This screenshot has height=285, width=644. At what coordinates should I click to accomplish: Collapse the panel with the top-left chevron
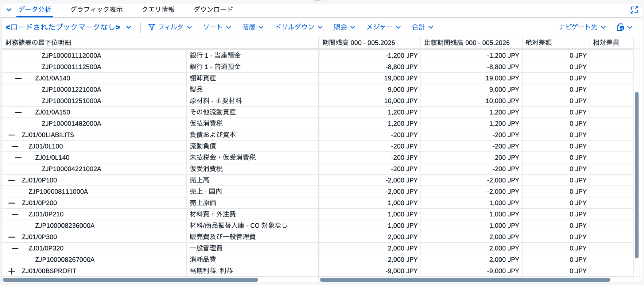pos(9,9)
